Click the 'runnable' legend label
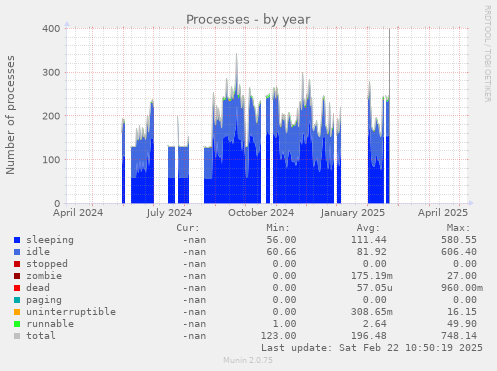The height and width of the screenshot is (371, 497). (x=50, y=324)
